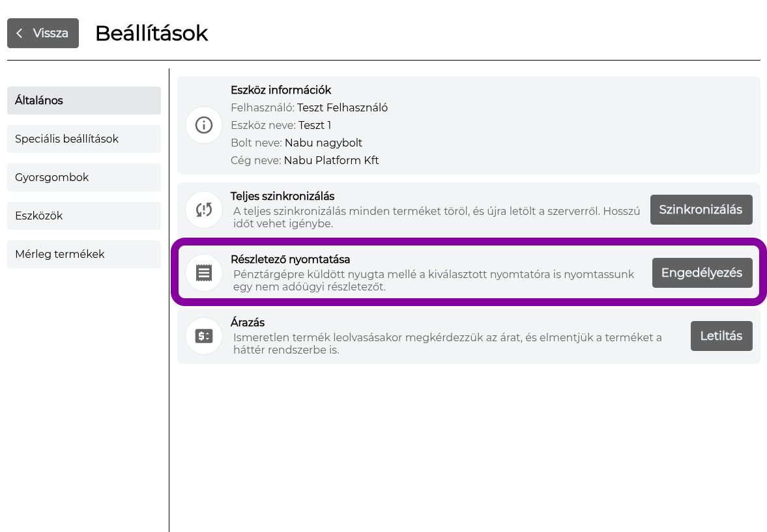
Task: Enable itemized printing with Engedélyezés
Action: click(702, 273)
